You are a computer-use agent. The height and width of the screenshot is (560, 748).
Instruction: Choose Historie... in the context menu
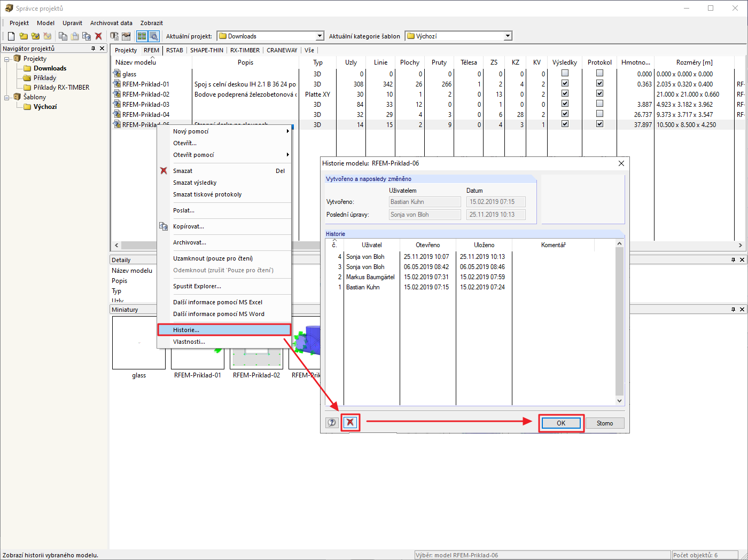224,330
